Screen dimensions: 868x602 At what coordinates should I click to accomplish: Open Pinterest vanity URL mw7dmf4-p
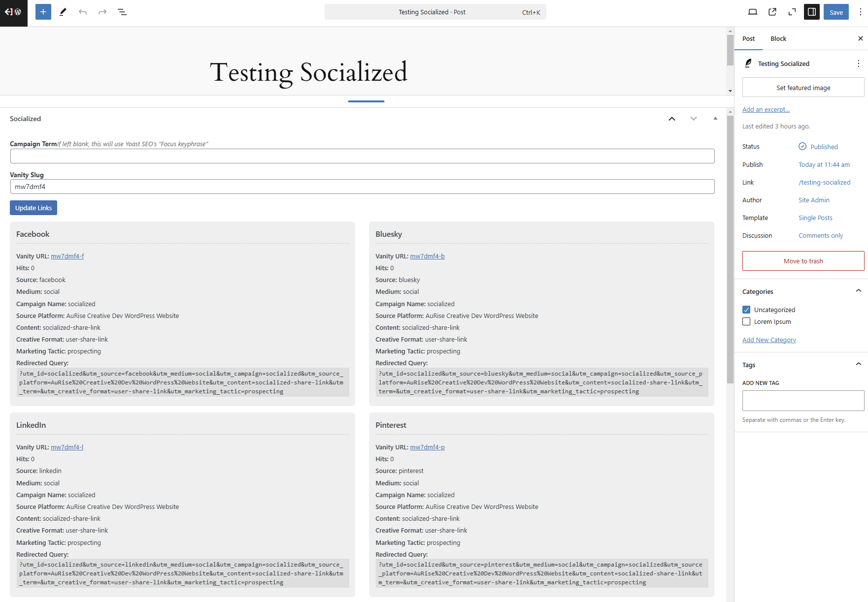(427, 447)
